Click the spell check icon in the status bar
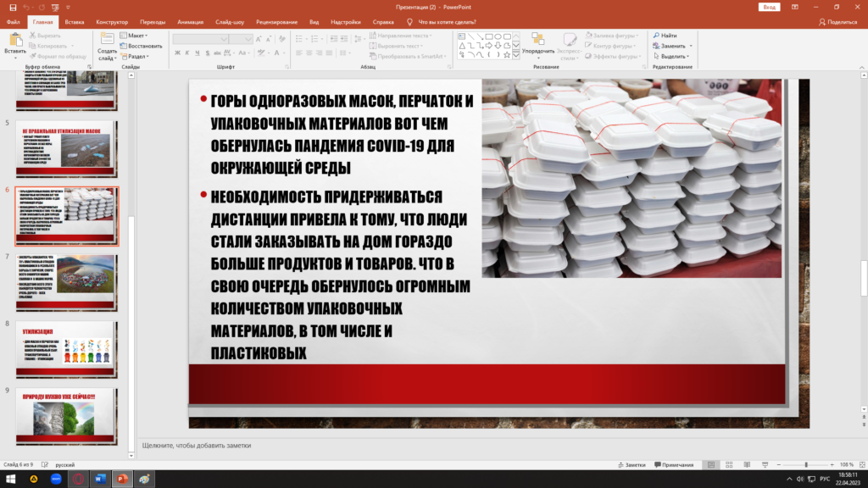Viewport: 868px width, 488px height. (45, 465)
